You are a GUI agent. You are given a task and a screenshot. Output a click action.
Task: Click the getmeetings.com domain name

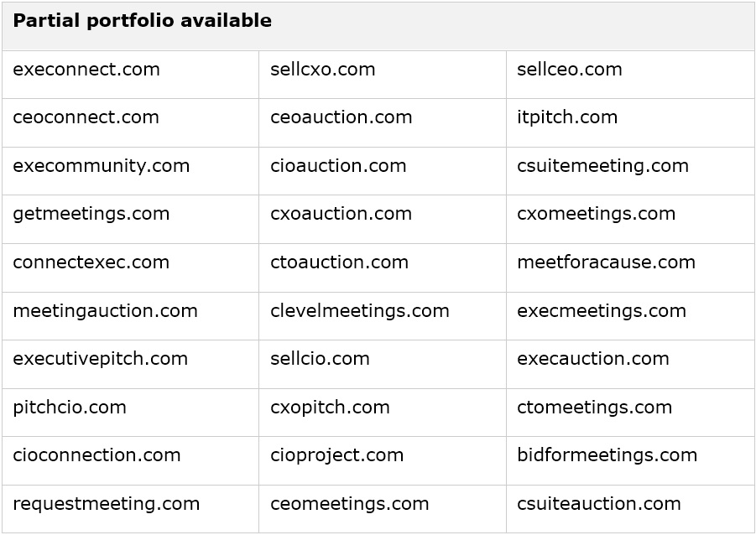91,214
